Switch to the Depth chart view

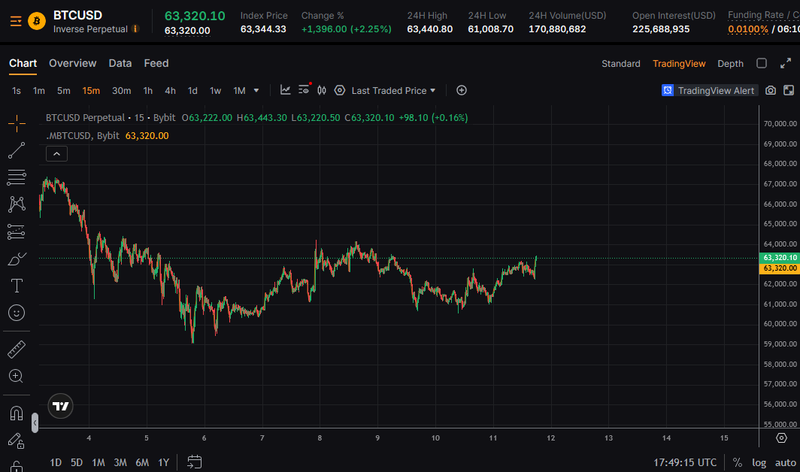click(730, 64)
